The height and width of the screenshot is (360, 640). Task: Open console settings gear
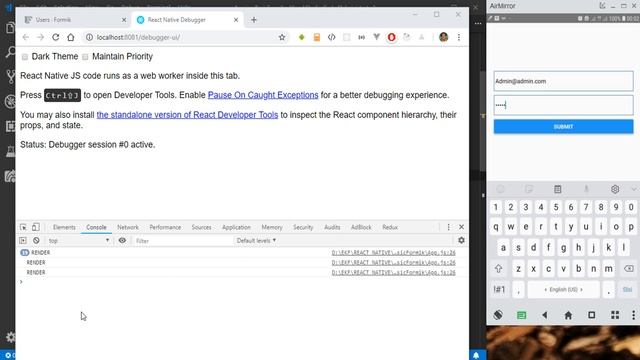(x=461, y=240)
